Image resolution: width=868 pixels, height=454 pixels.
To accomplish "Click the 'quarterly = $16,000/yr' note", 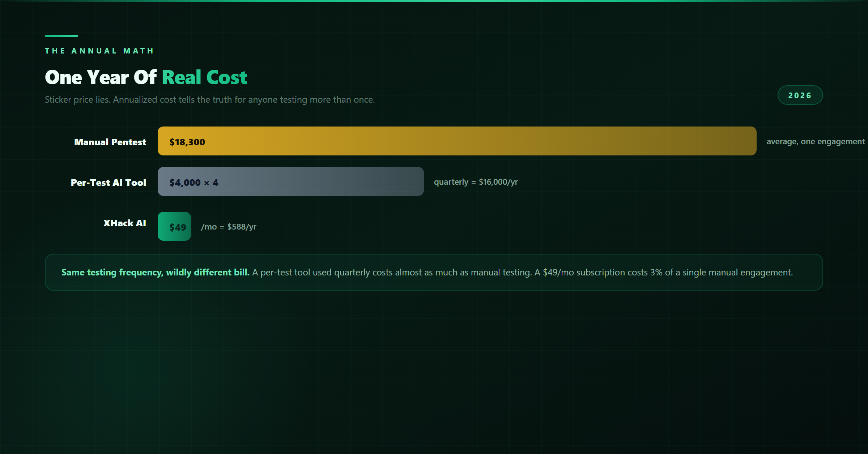I will pyautogui.click(x=476, y=182).
